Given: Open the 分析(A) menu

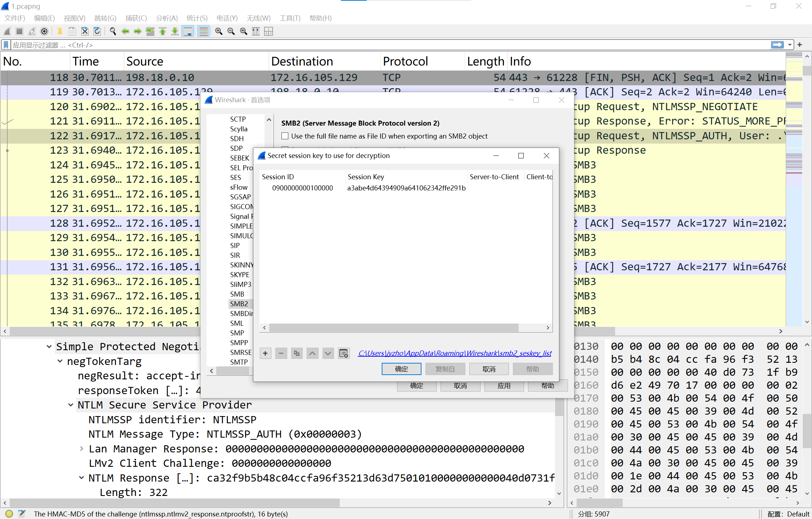Looking at the screenshot, I should click(167, 18).
